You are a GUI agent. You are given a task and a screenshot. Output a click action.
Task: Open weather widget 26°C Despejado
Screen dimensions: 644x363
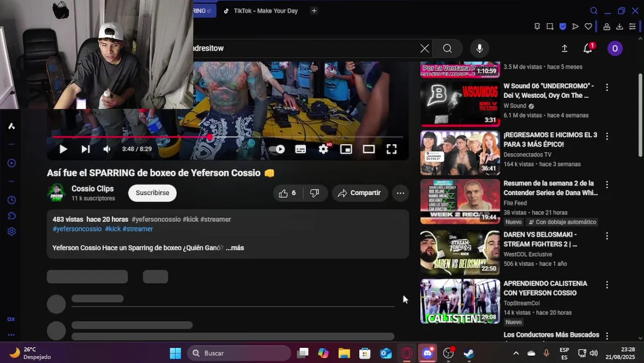point(30,353)
